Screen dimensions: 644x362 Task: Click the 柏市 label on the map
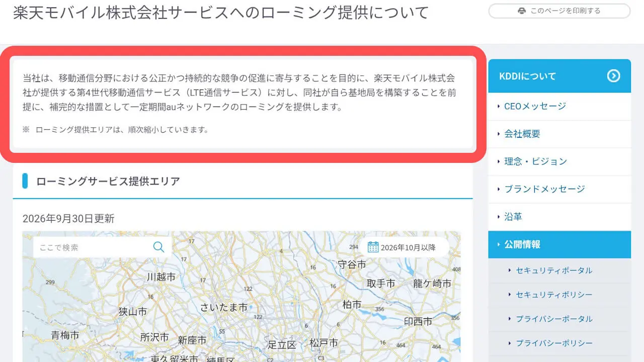tap(352, 305)
